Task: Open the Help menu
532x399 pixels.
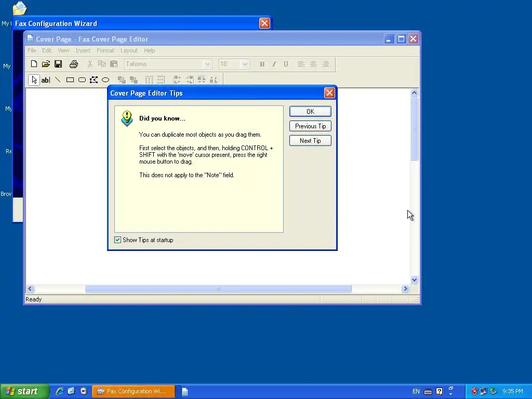Action: pyautogui.click(x=149, y=50)
